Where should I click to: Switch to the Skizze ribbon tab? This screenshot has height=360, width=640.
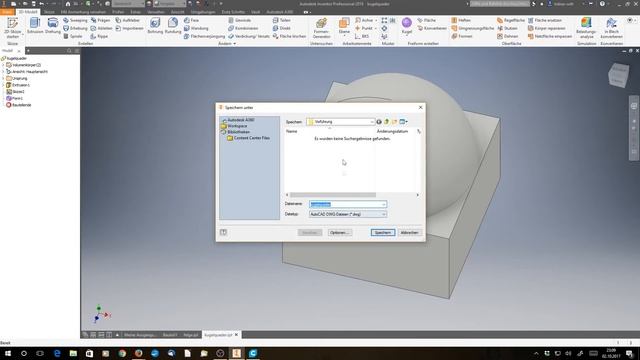[49, 12]
